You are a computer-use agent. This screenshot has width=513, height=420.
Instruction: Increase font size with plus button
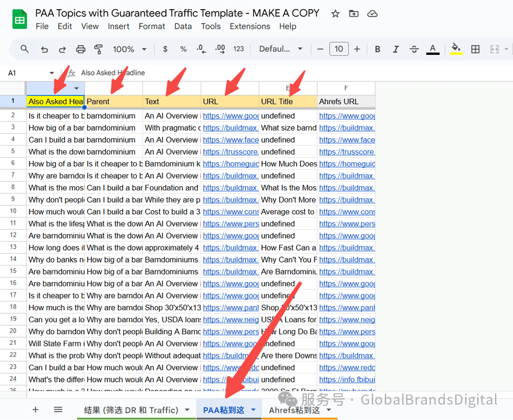(357, 49)
